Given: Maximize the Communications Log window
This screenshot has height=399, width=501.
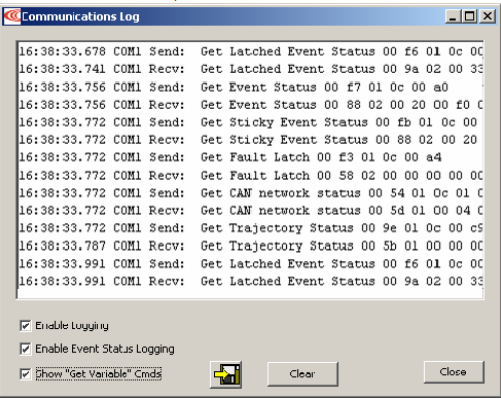Looking at the screenshot, I should coord(470,16).
